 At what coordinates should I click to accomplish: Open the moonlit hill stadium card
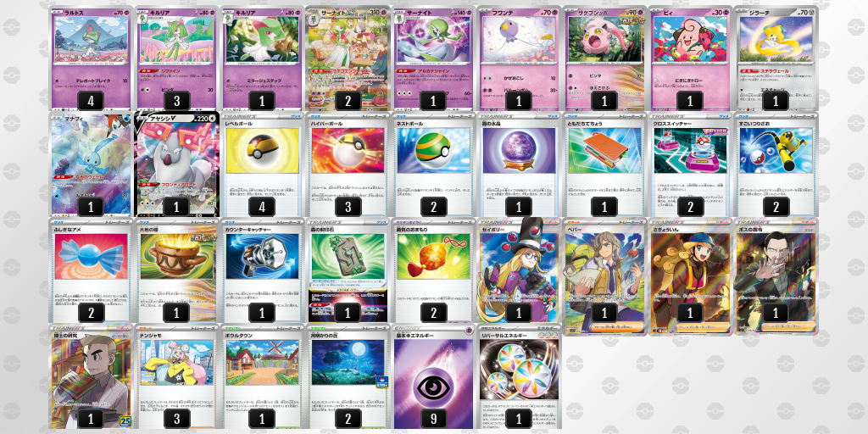pos(348,377)
